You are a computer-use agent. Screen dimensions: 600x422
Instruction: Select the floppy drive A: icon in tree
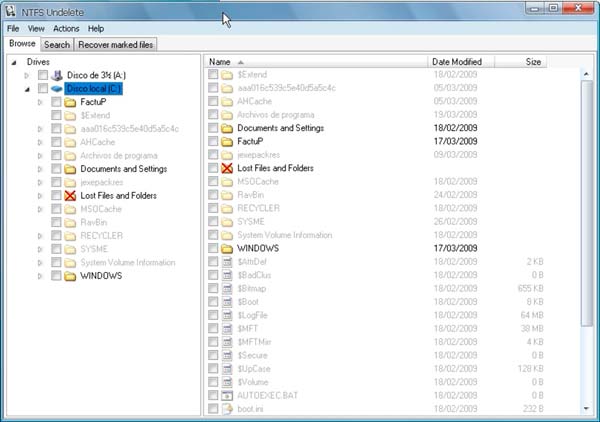[x=57, y=75]
